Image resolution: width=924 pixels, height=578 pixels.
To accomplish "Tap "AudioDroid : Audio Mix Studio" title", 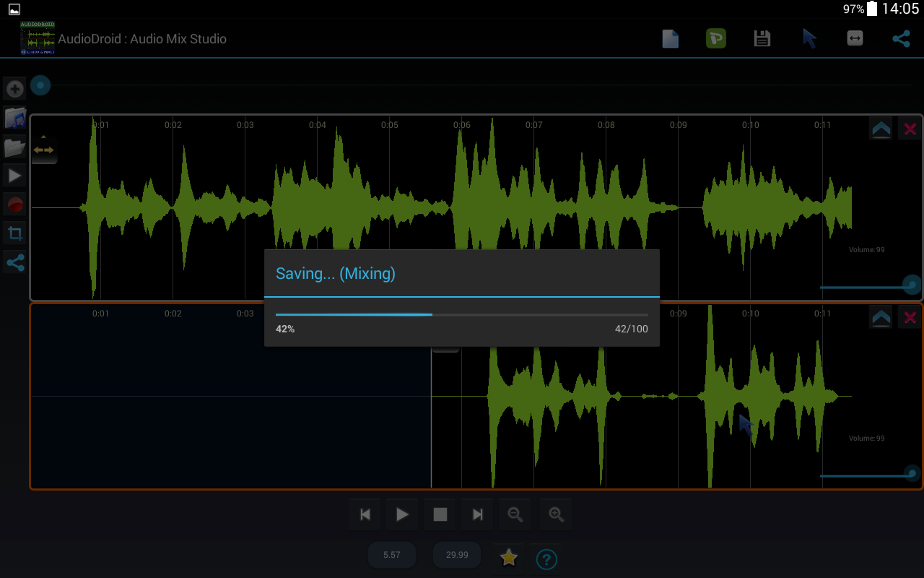I will tap(142, 39).
